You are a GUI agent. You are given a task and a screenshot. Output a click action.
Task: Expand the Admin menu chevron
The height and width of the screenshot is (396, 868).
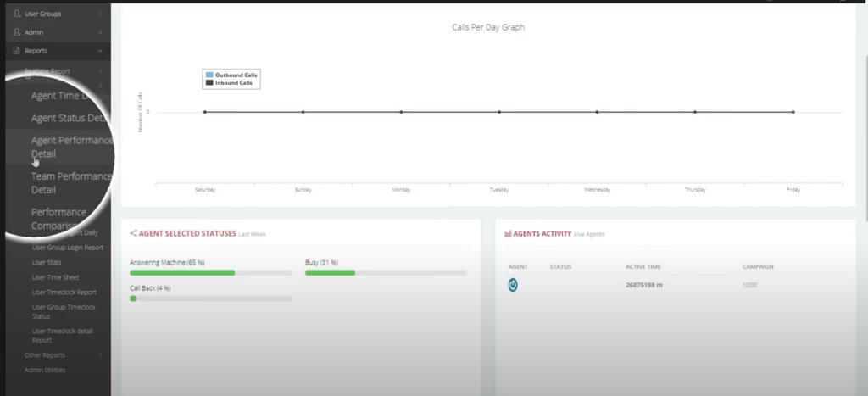[100, 32]
